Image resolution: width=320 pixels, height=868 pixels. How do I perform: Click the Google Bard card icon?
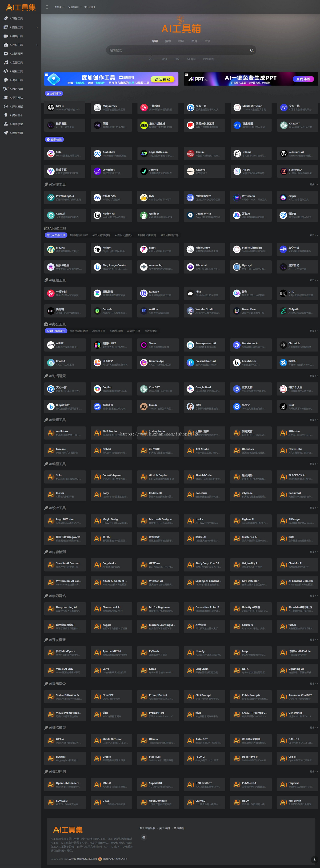[190, 389]
